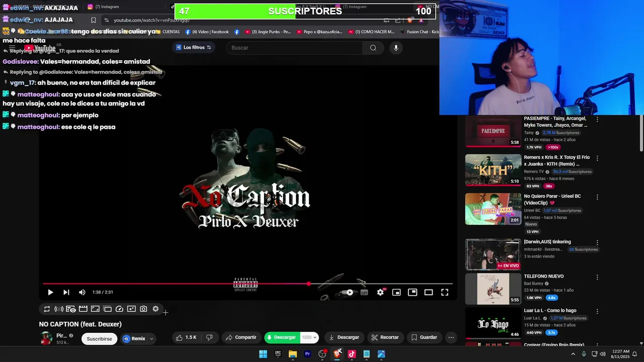Open options menu for TELEFONO NUEVO
This screenshot has width=644, height=362.
[597, 277]
